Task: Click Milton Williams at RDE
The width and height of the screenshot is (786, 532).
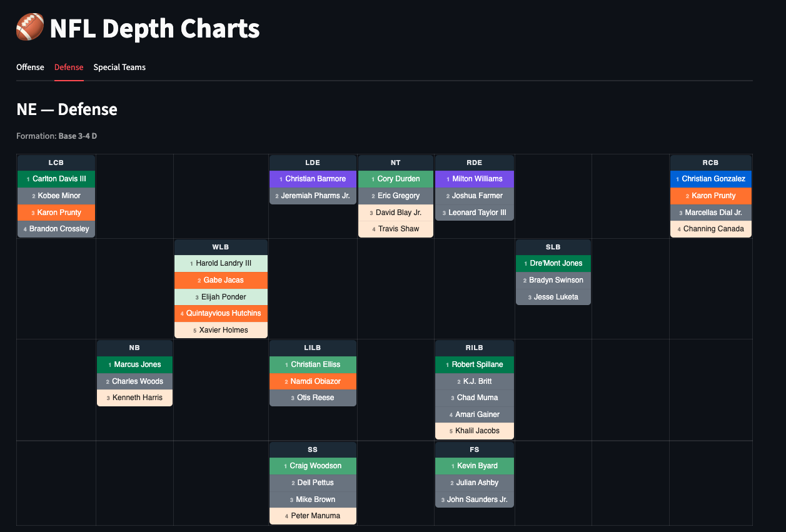Action: 475,179
